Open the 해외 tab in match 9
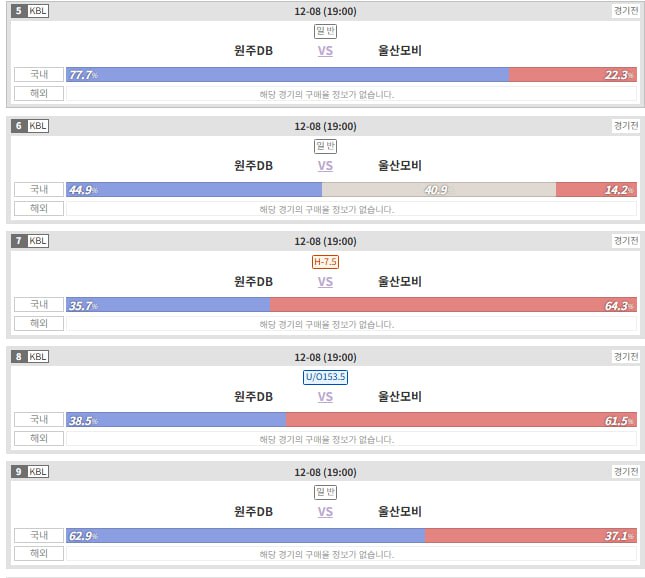The height and width of the screenshot is (578, 645). click(x=39, y=553)
